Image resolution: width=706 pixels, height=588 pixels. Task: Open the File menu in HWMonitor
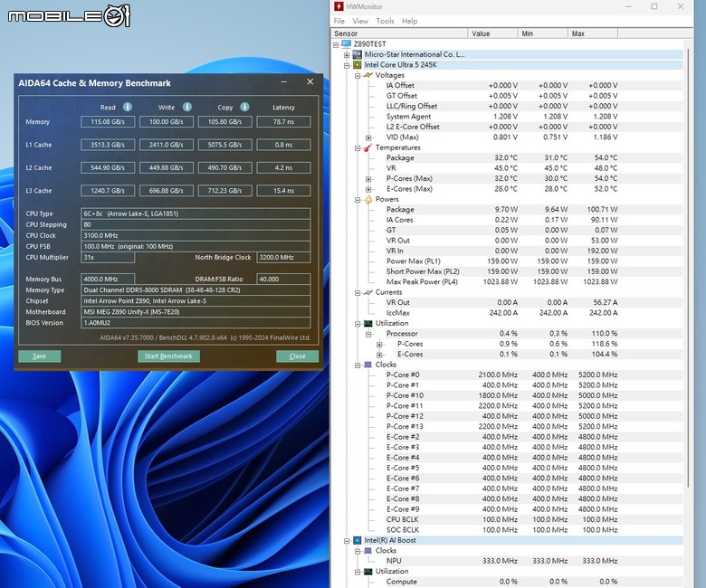coord(339,21)
